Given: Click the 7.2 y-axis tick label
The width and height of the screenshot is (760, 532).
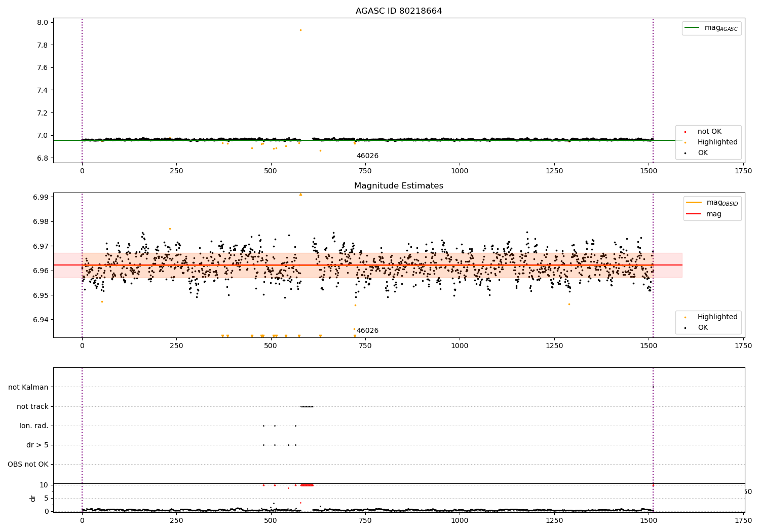Looking at the screenshot, I should pyautogui.click(x=43, y=112).
